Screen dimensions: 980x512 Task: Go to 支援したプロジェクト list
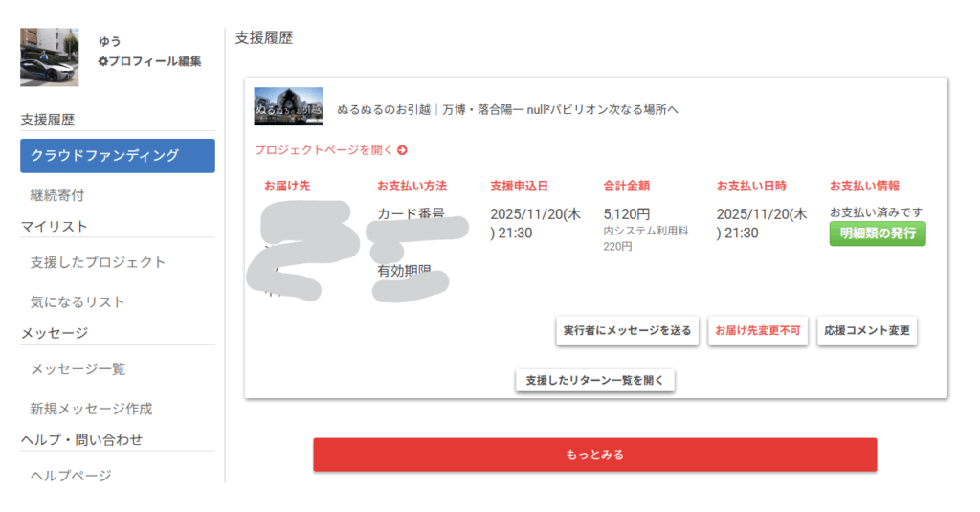(98, 262)
